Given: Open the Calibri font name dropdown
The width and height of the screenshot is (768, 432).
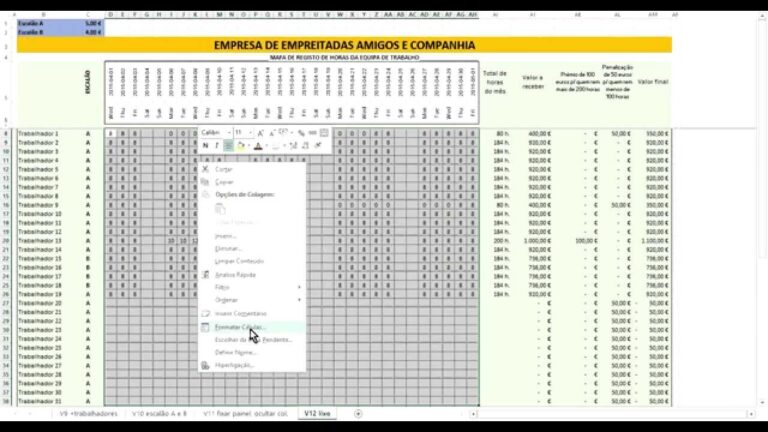Looking at the screenshot, I should click(x=229, y=133).
